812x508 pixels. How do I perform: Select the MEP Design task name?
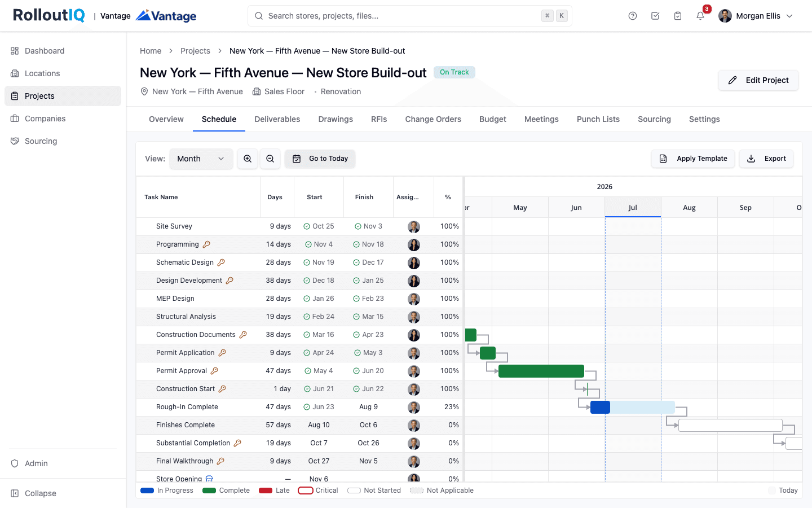click(x=175, y=299)
